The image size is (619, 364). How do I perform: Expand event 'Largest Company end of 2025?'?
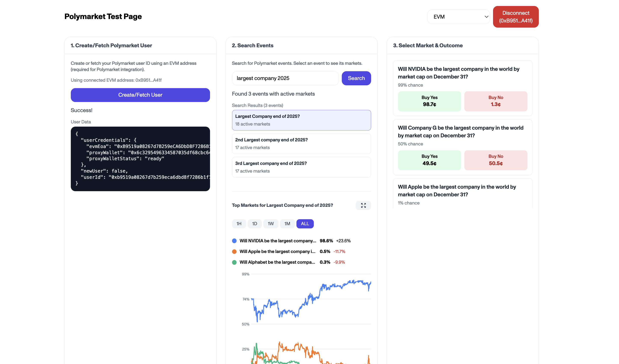(301, 120)
